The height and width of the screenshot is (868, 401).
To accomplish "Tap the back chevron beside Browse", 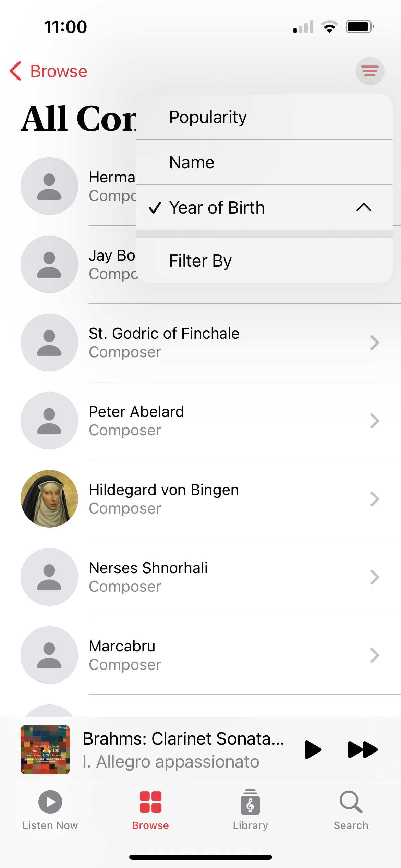I will (16, 71).
